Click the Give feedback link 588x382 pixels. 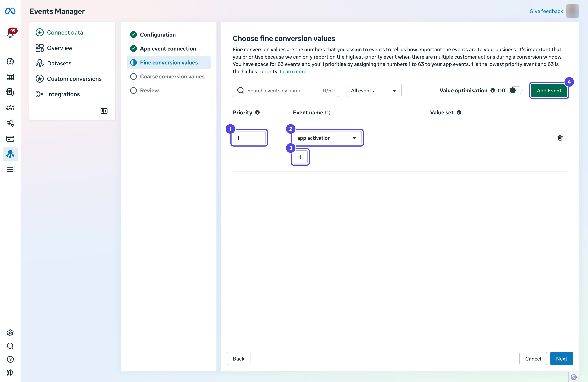tap(546, 11)
